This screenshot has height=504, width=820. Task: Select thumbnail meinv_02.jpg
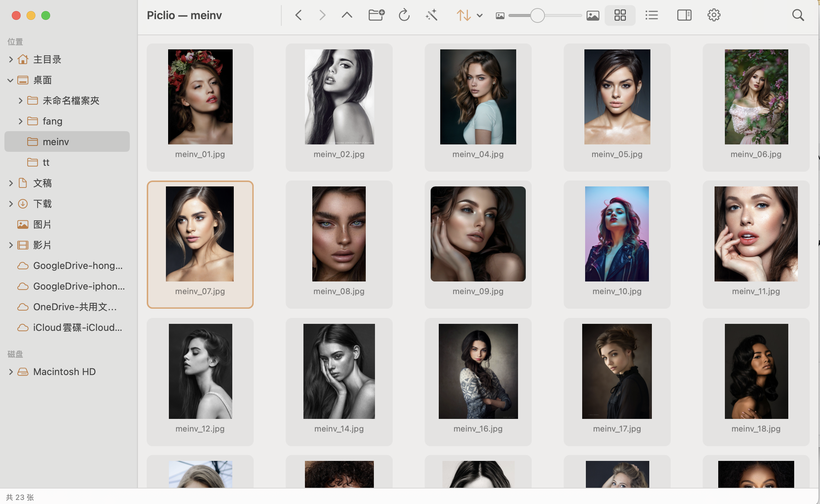[x=339, y=107]
